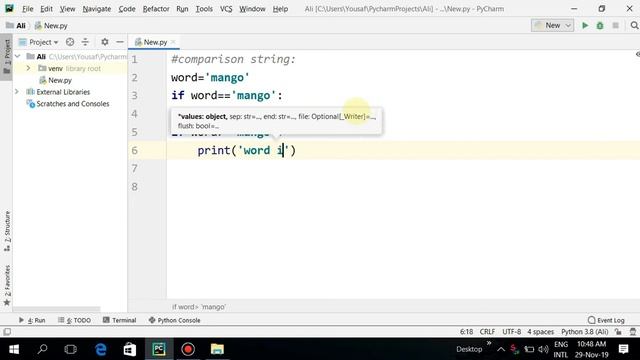Click cursor position 6:18 in status bar

click(466, 332)
